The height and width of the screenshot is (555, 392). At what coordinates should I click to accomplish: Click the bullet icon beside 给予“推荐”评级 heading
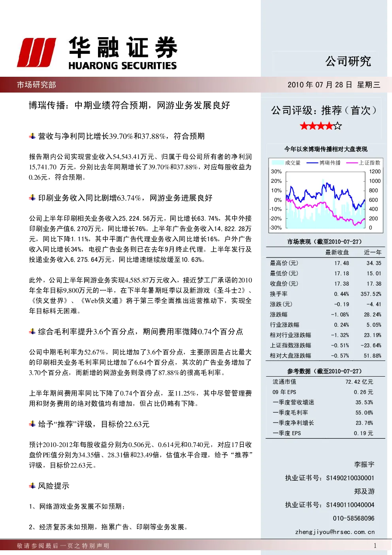[32, 424]
